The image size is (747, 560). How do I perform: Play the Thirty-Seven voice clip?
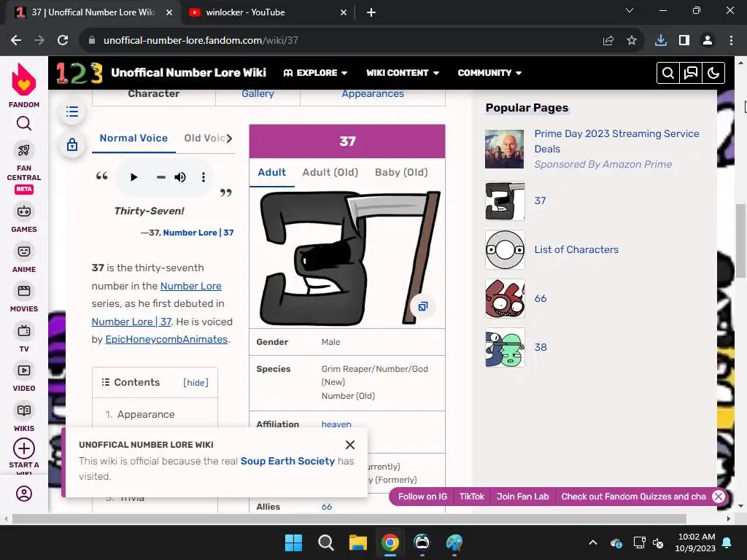(134, 177)
